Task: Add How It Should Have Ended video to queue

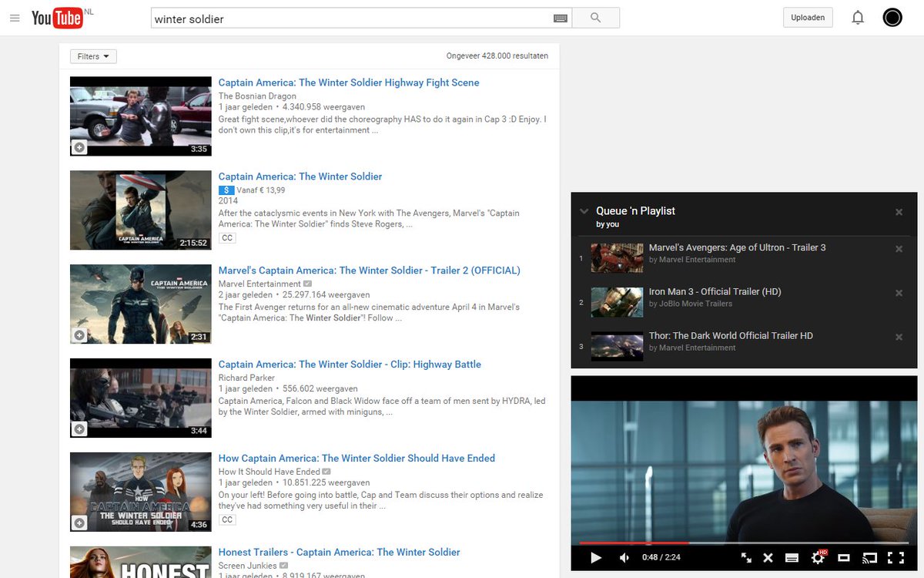Action: (79, 523)
